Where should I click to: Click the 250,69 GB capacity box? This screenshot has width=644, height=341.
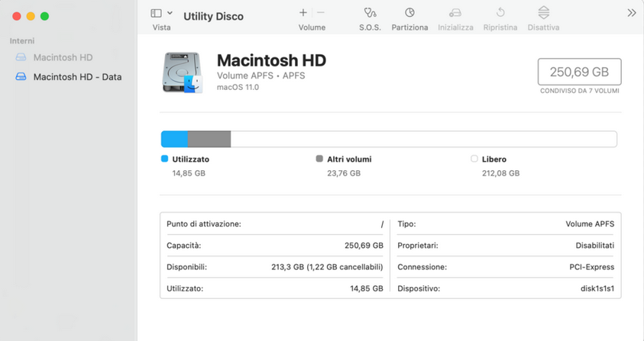pyautogui.click(x=580, y=72)
